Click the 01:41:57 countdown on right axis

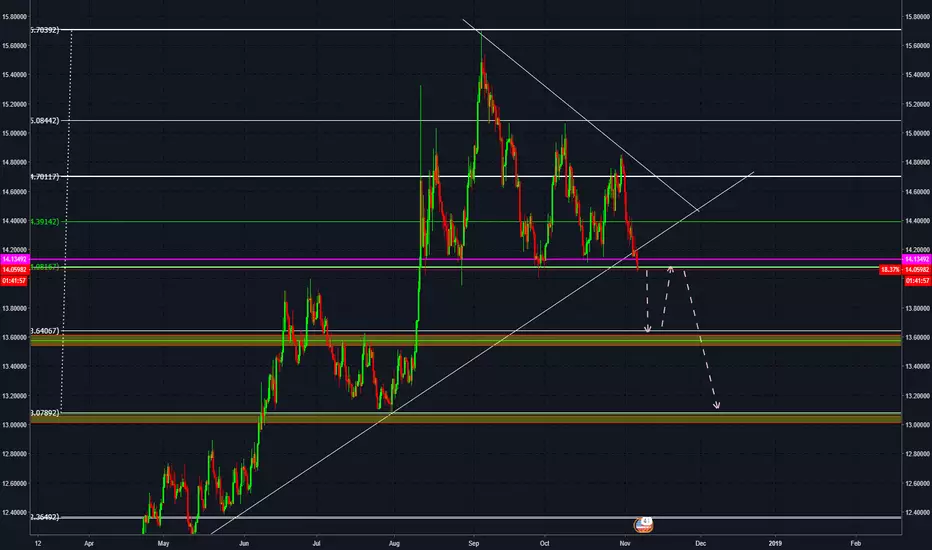(x=918, y=281)
